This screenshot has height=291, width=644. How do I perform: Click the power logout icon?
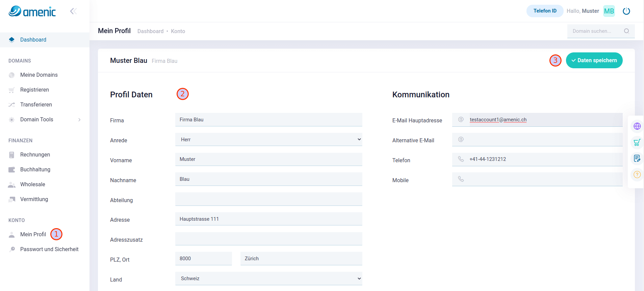point(626,11)
